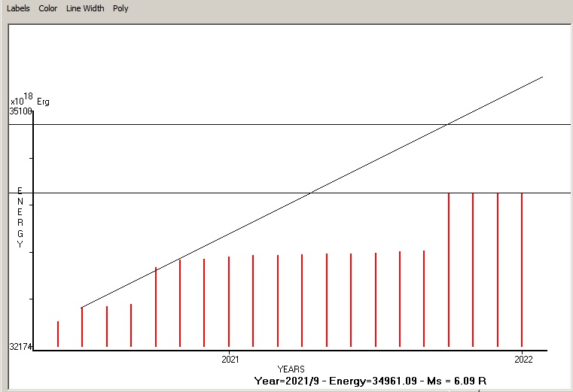Screen dimensions: 573x392
Task: Click where trend line crosses lower horizontal line
Action: 309,193
